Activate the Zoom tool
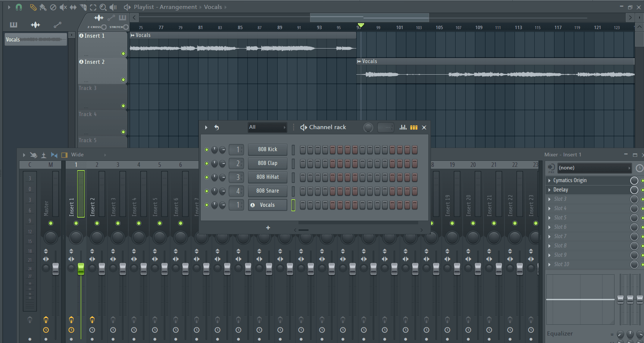Image resolution: width=644 pixels, height=343 pixels. pos(103,7)
